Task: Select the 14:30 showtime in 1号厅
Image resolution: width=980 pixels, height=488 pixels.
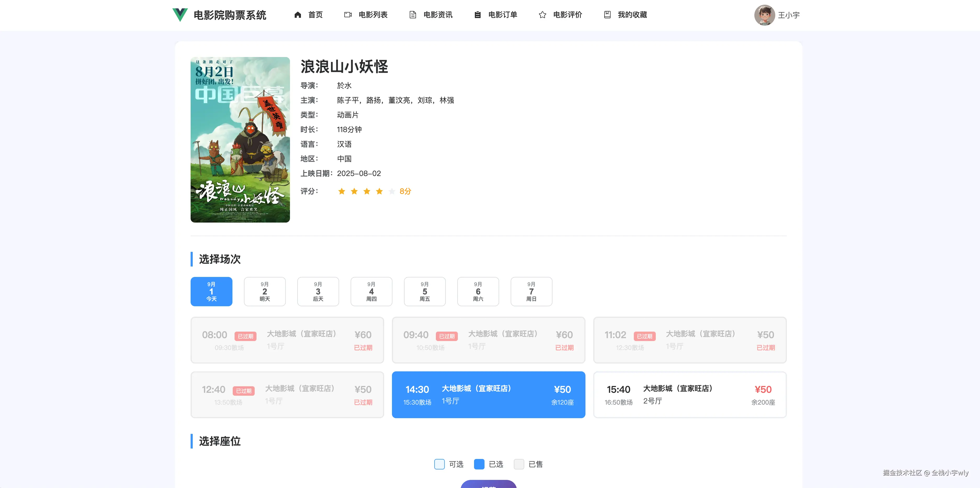Action: 488,394
